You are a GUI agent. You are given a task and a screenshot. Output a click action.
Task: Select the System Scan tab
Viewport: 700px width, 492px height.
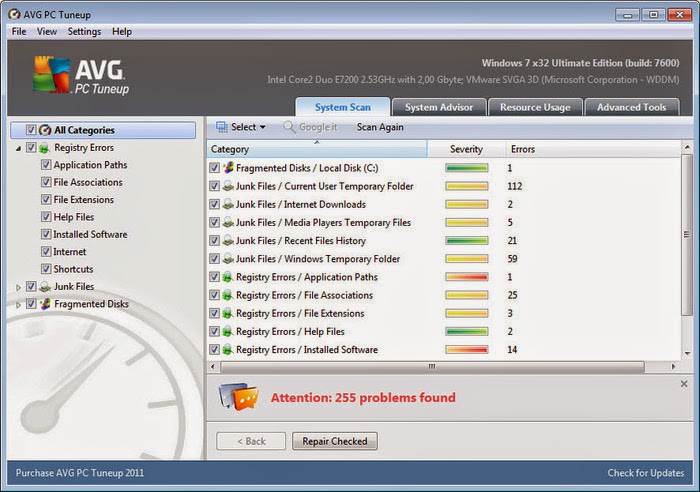[343, 107]
